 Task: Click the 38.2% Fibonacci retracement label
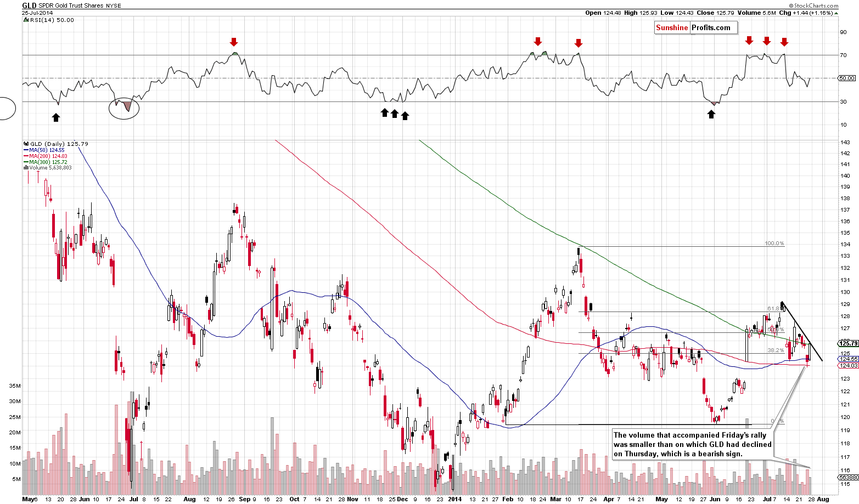[775, 350]
